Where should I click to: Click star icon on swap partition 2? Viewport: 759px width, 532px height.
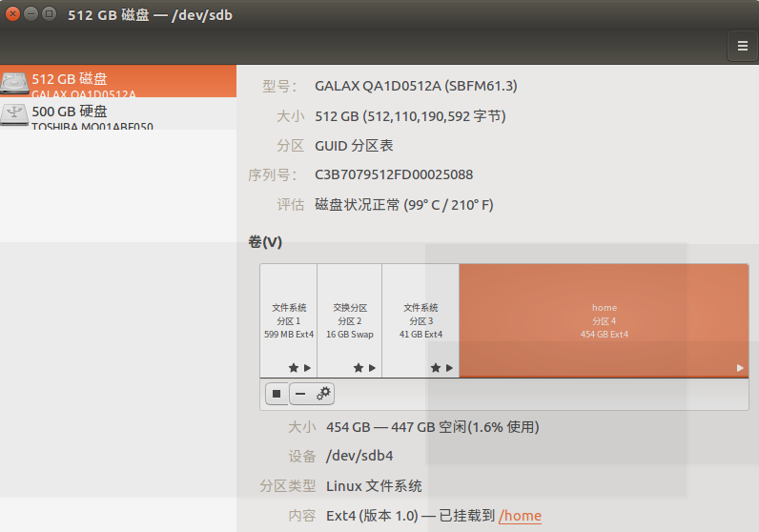click(359, 368)
